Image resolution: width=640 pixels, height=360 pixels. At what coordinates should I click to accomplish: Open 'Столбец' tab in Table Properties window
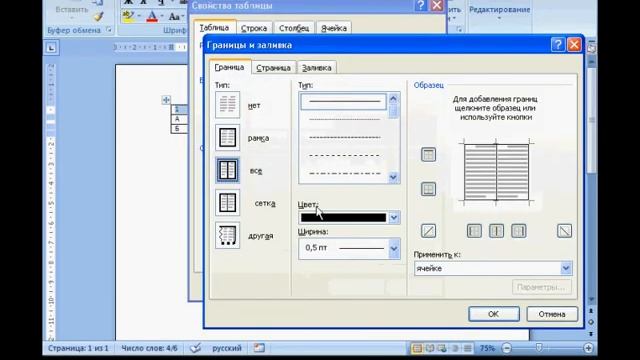click(294, 28)
